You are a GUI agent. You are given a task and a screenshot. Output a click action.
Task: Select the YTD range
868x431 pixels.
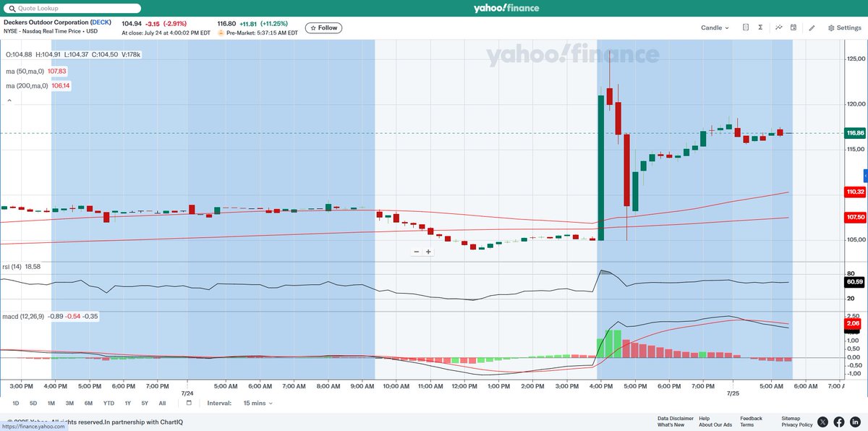point(109,403)
